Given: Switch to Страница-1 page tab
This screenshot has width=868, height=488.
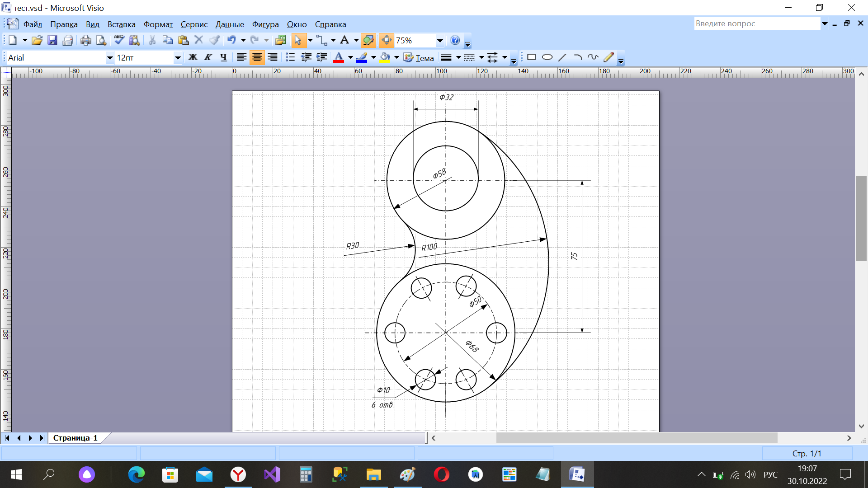Looking at the screenshot, I should (75, 438).
